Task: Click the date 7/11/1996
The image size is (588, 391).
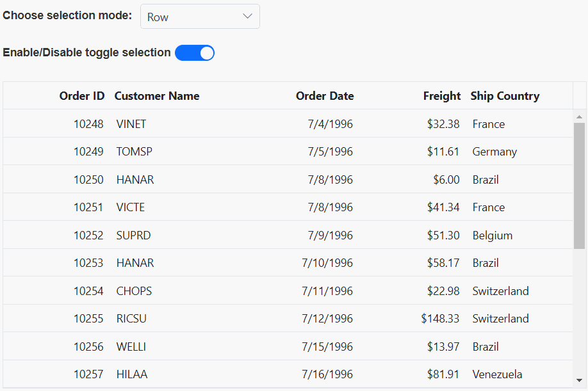Action: pyautogui.click(x=327, y=291)
